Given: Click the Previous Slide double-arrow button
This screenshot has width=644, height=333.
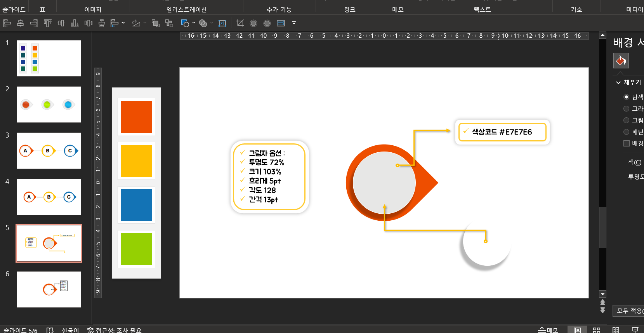Looking at the screenshot, I should (x=602, y=302).
